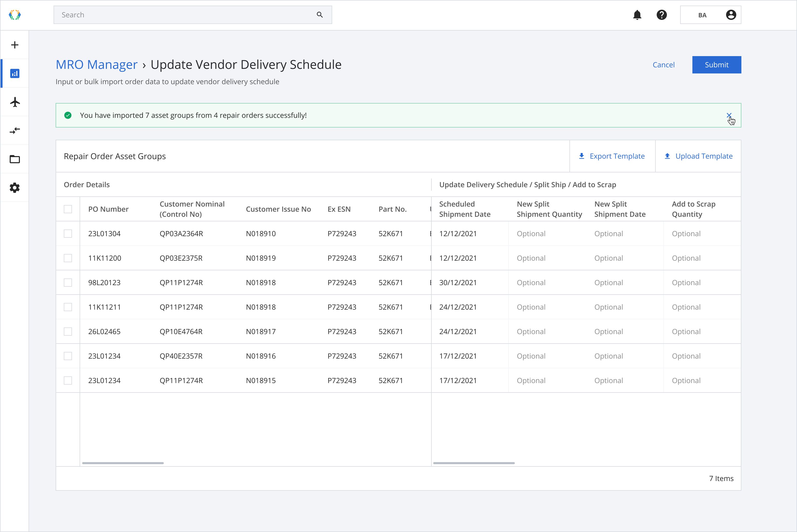Click Submit button

click(x=717, y=65)
